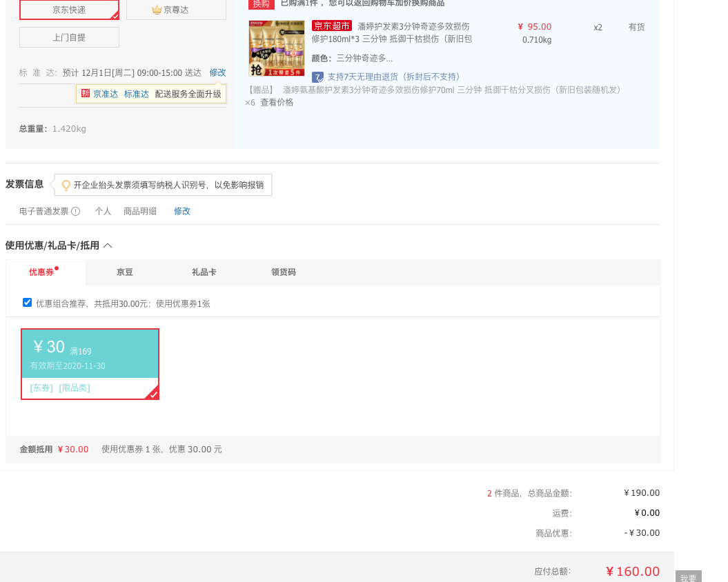Click the 配送服务全面升级 notice text
Viewport: 728px width, 582px height.
tap(188, 94)
